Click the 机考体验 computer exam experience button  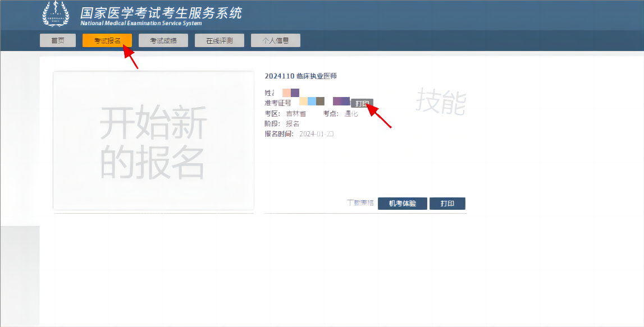click(403, 203)
